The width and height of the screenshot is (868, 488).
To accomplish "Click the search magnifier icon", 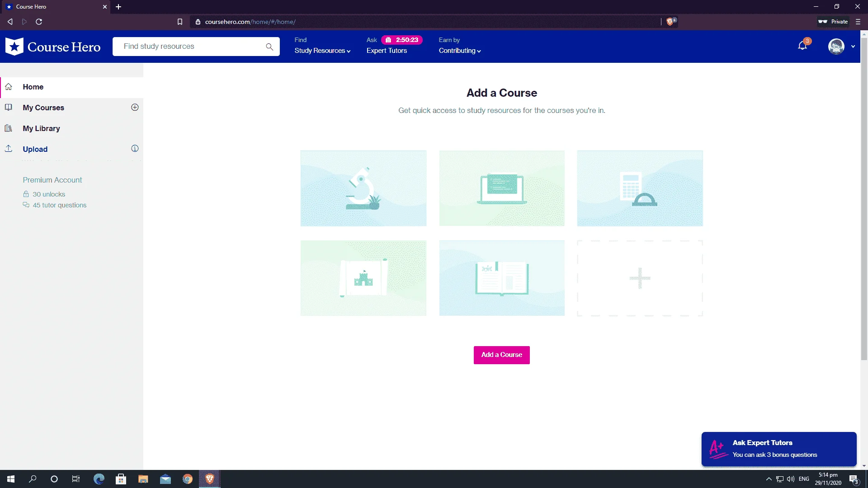I will (269, 47).
